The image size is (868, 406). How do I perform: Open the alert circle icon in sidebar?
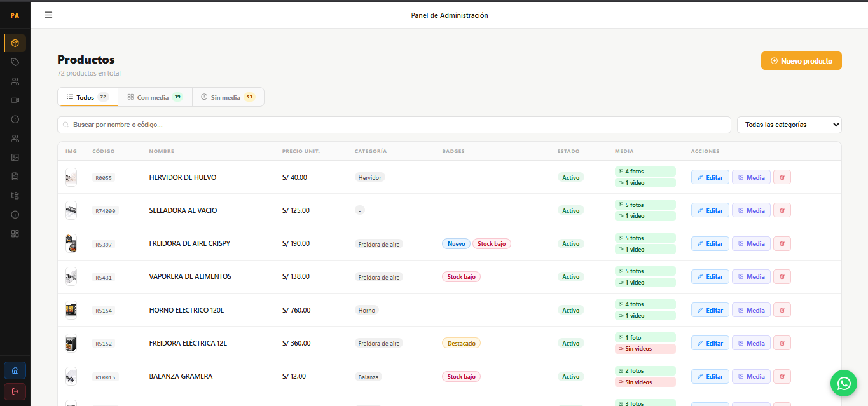[15, 119]
